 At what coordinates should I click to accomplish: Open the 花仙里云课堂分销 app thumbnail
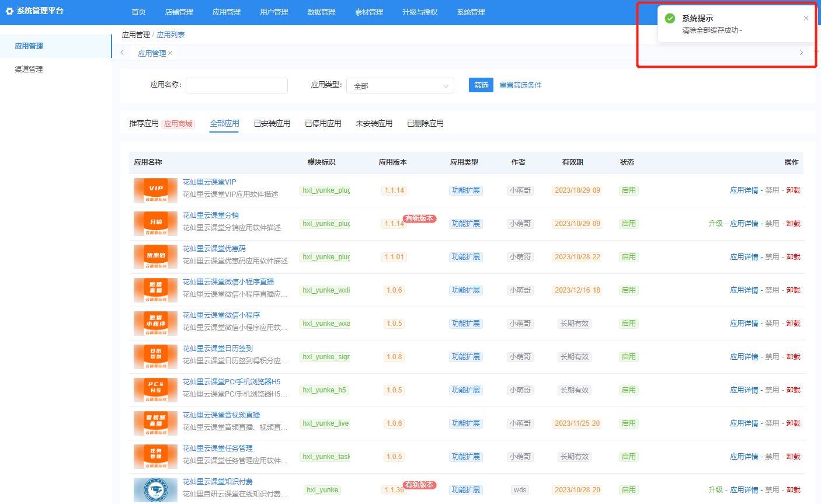point(155,224)
